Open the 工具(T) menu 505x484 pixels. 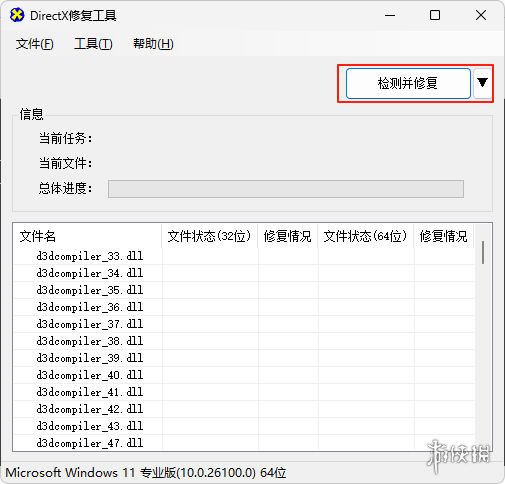click(x=93, y=44)
